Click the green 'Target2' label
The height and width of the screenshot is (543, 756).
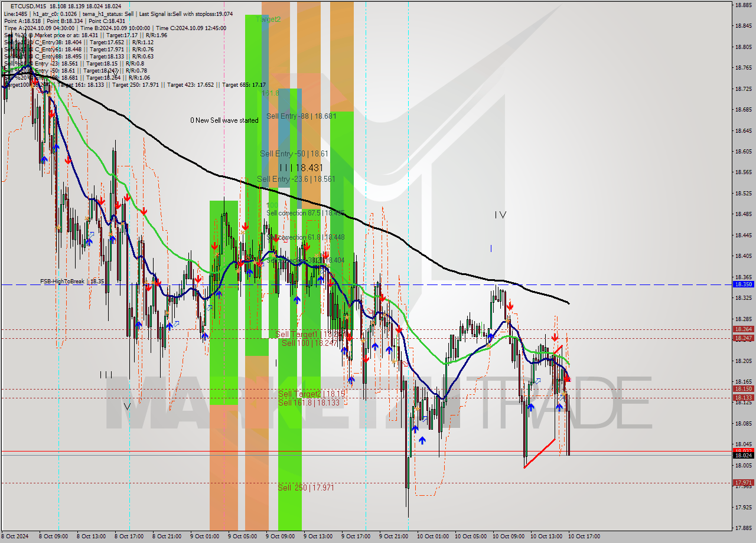pos(268,19)
